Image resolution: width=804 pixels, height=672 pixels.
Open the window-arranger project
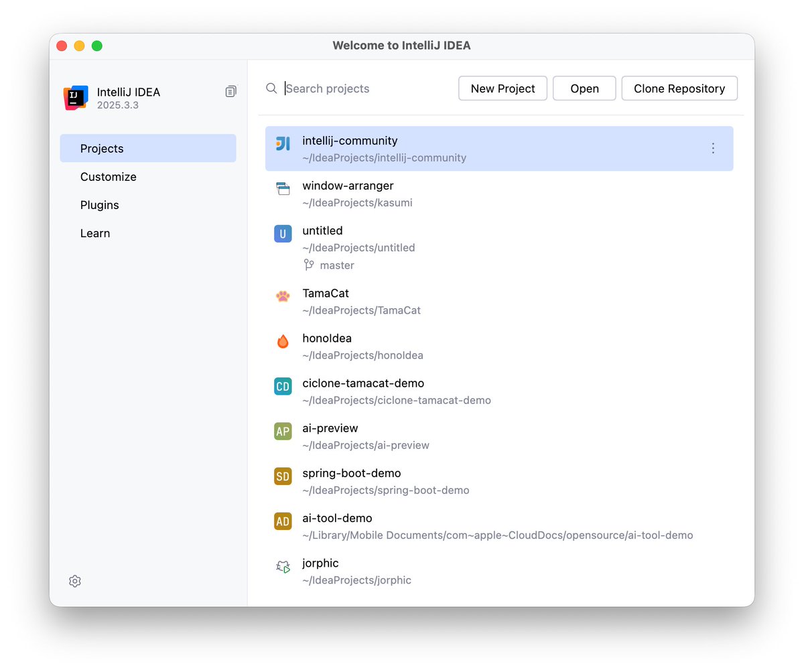(348, 186)
